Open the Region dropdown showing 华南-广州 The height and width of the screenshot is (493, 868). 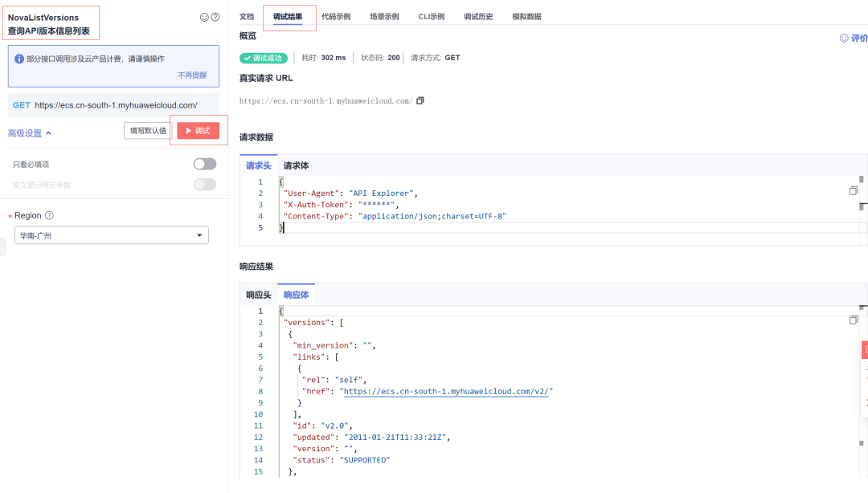pyautogui.click(x=111, y=235)
